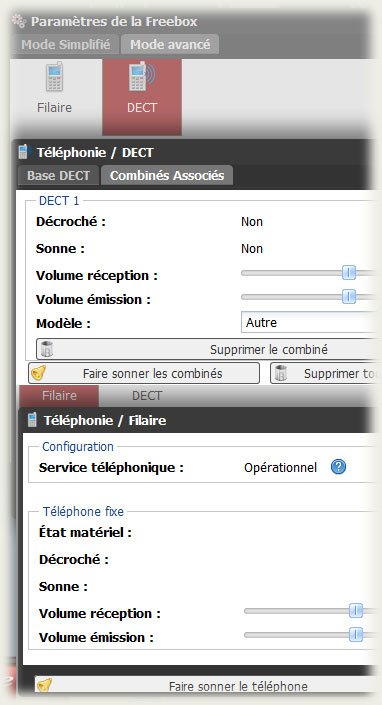Click the trash icon on Supprimer le combiné
Screen dimensions: 382x705
coord(47,349)
